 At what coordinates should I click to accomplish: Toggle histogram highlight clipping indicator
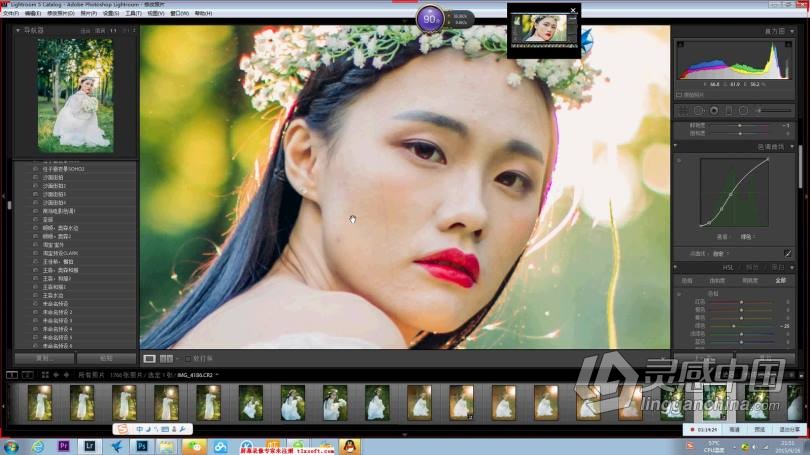coord(788,44)
